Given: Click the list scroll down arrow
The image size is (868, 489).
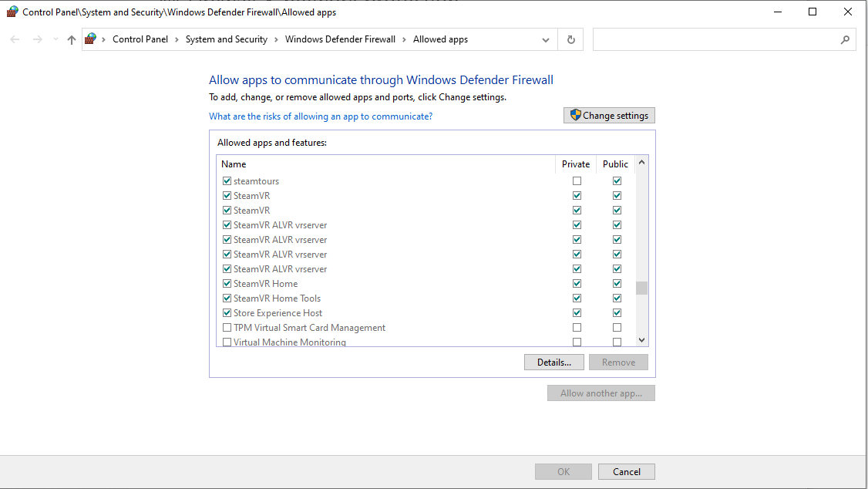Looking at the screenshot, I should (641, 340).
